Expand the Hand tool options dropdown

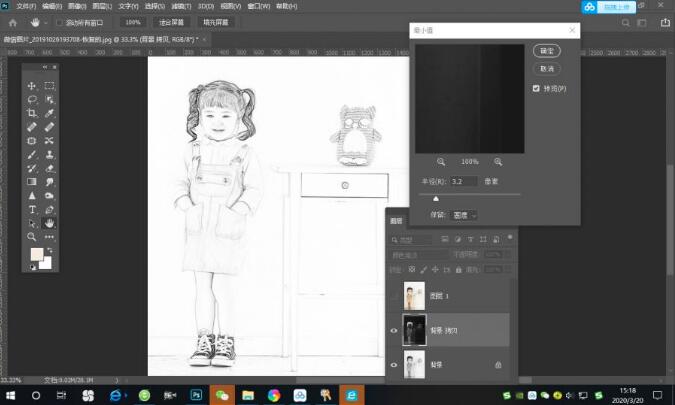pyautogui.click(x=46, y=23)
